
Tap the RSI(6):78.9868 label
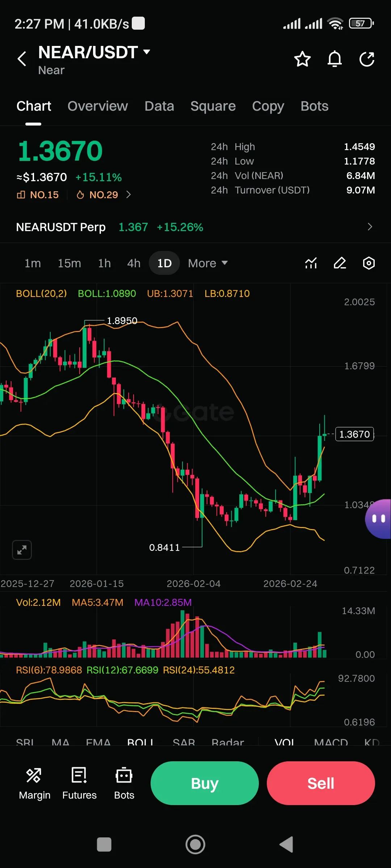(49, 670)
